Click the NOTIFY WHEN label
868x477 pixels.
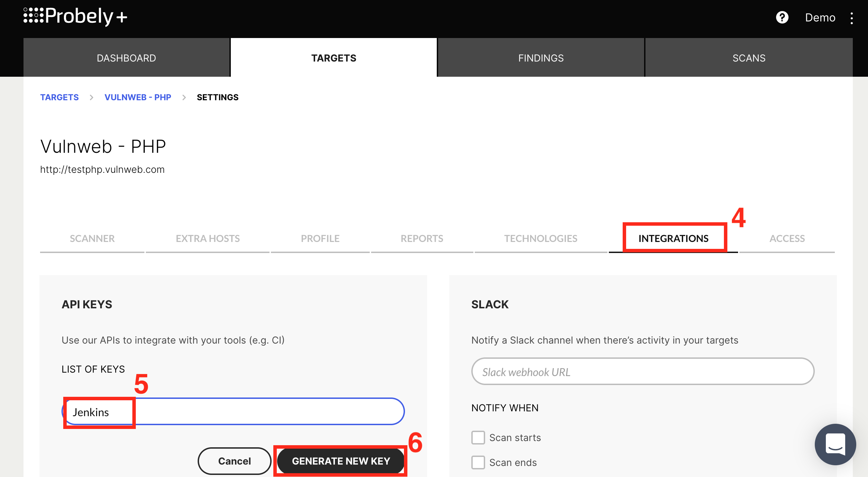click(505, 408)
